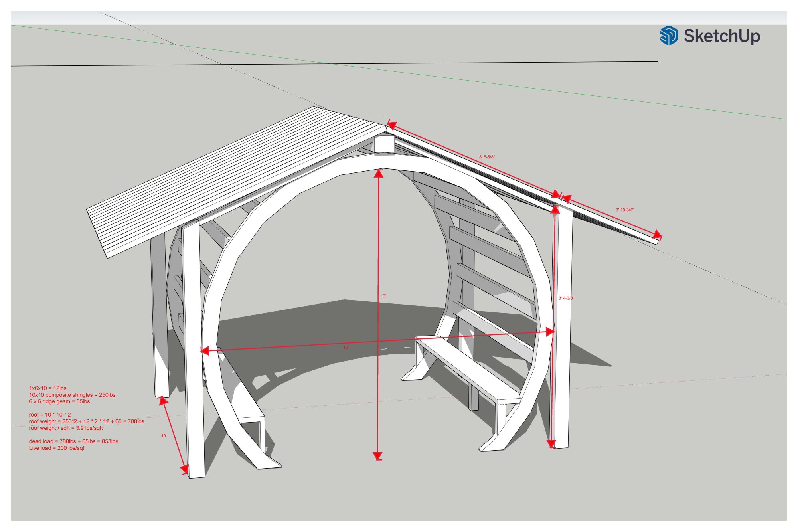Select the 3' 10-3/4" overhang dimension label

(624, 210)
